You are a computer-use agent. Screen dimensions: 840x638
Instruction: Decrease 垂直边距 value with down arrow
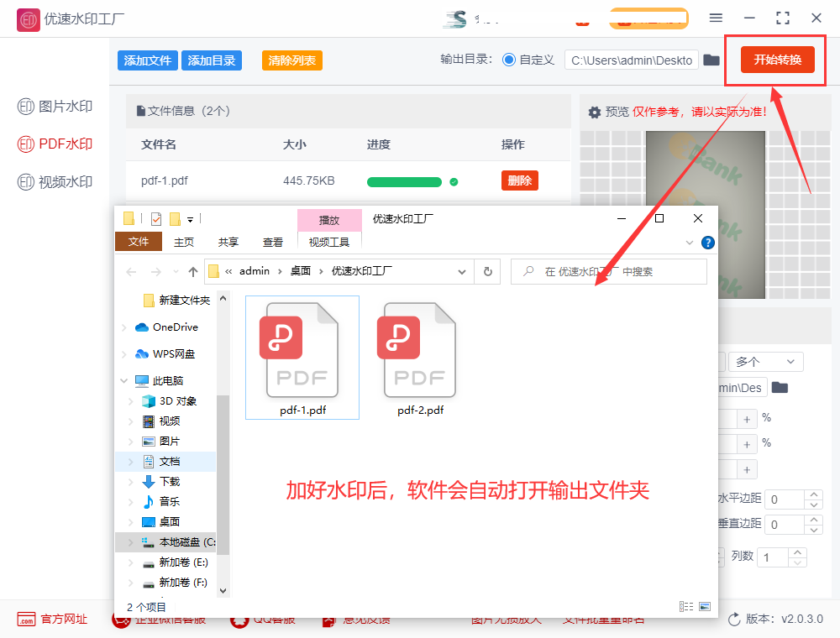814,530
